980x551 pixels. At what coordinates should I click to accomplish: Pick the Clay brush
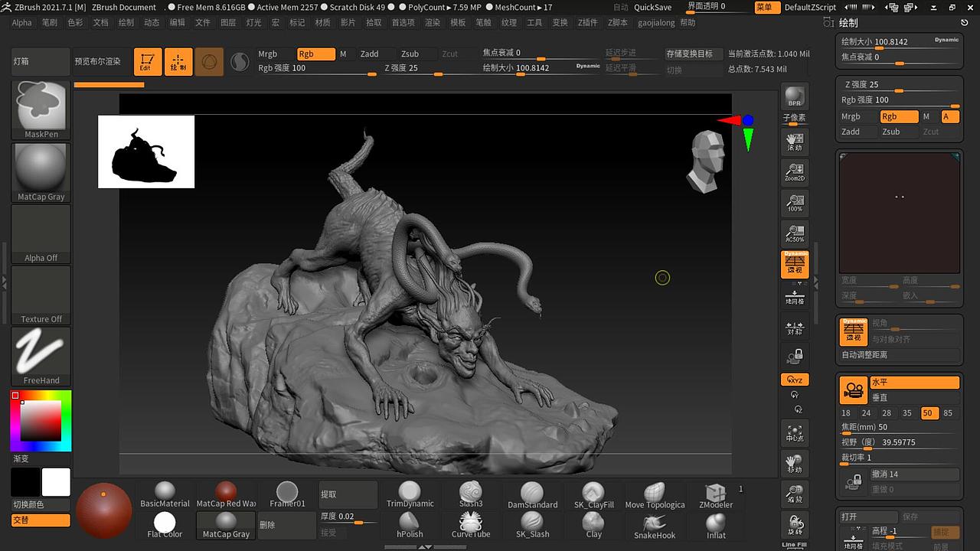[x=593, y=526]
